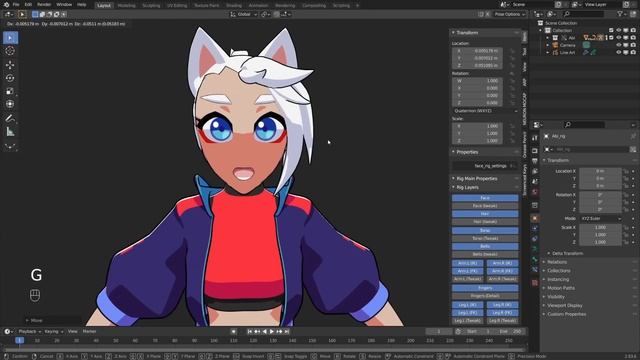The image size is (640, 360).
Task: Toggle the Leg.R (IK) rig layer button
Action: click(502, 304)
